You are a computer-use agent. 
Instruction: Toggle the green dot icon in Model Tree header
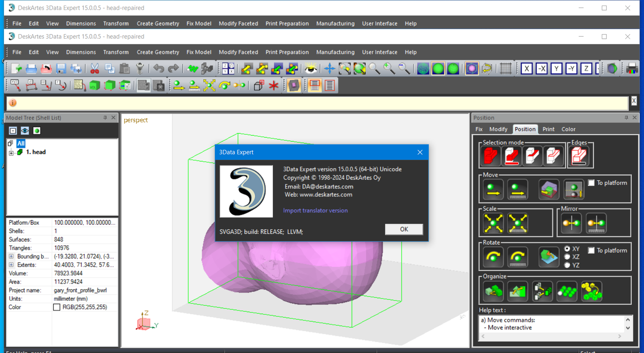tap(37, 131)
